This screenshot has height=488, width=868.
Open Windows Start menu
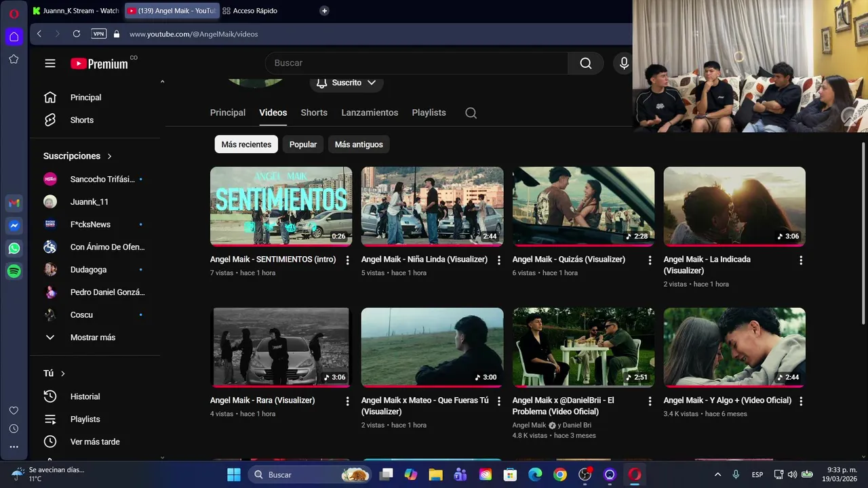coord(233,474)
